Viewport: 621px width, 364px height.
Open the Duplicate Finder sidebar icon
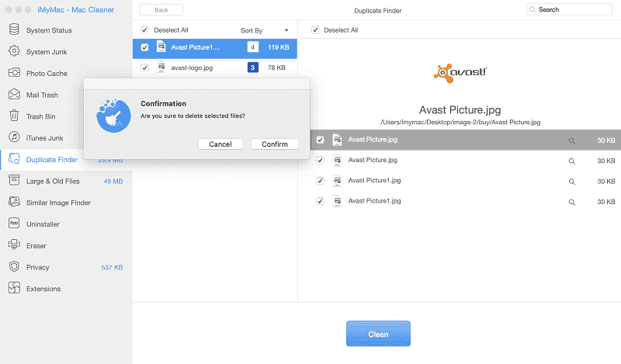[14, 158]
